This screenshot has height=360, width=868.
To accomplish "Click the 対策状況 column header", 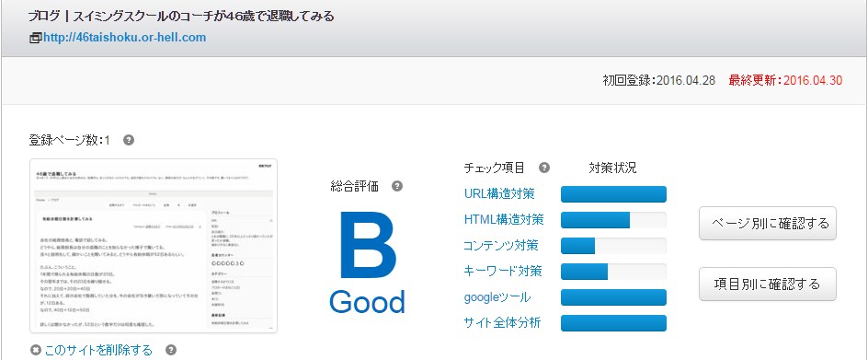I will coord(612,168).
